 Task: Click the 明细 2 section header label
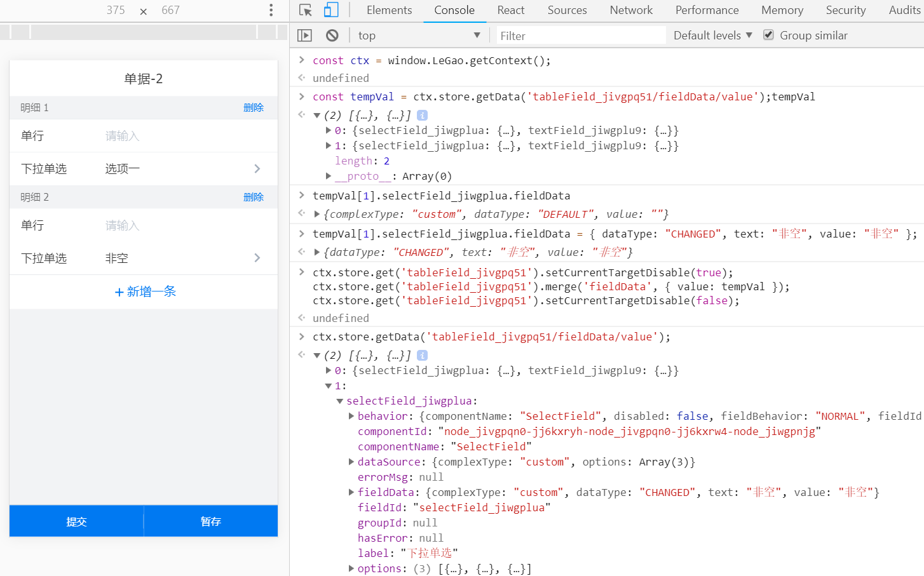click(34, 198)
